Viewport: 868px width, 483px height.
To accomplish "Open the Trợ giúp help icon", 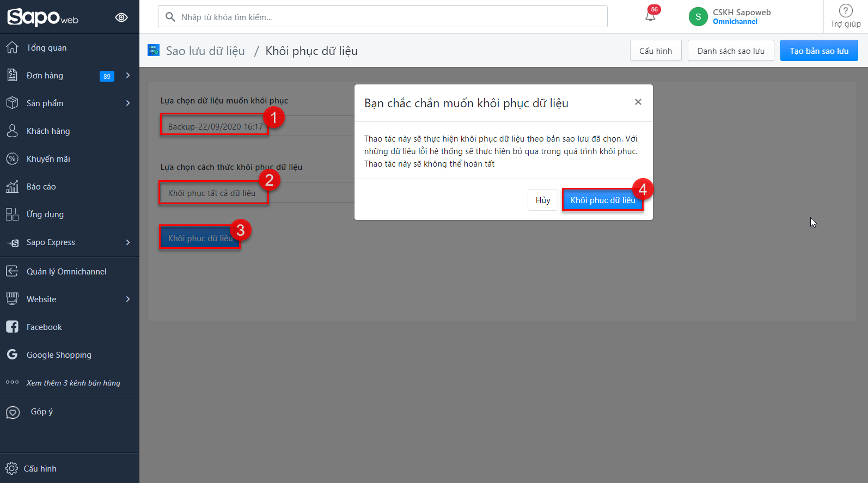I will [845, 11].
